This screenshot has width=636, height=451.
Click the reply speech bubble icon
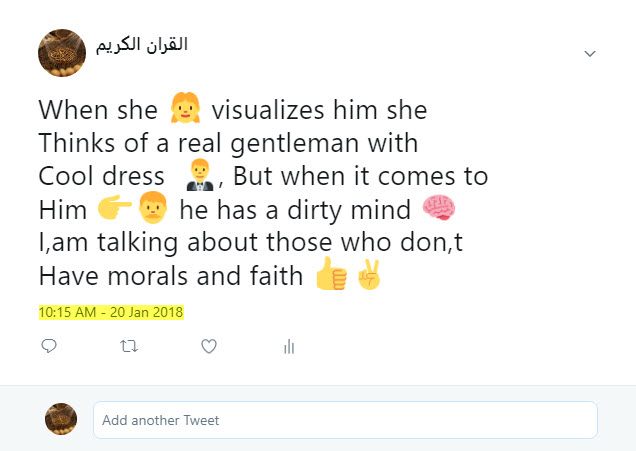[49, 346]
